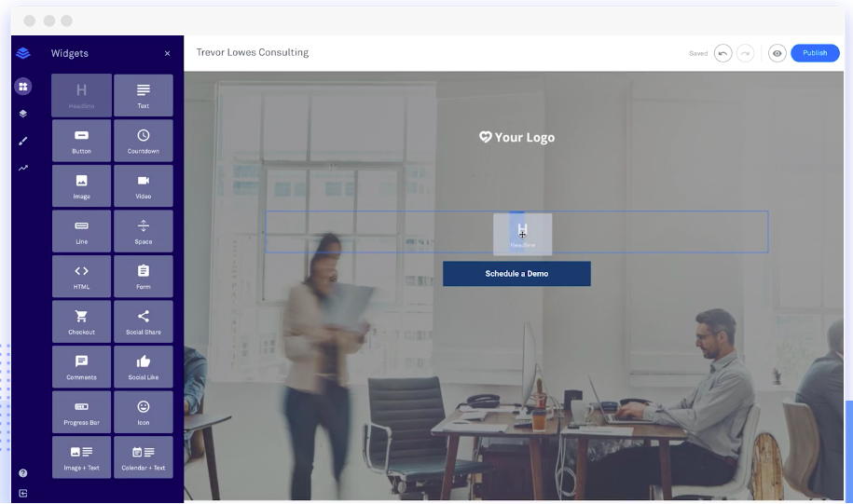Pick the Social Like widget

tap(144, 366)
